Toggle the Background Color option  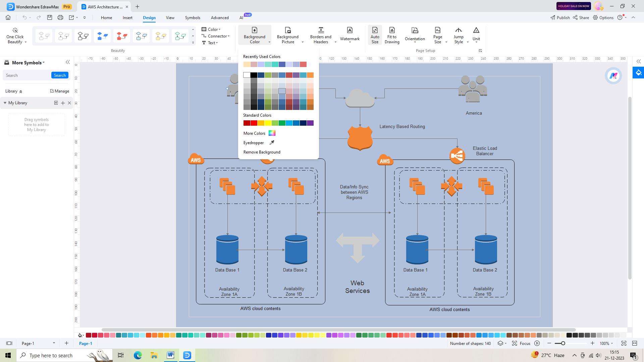tap(255, 35)
